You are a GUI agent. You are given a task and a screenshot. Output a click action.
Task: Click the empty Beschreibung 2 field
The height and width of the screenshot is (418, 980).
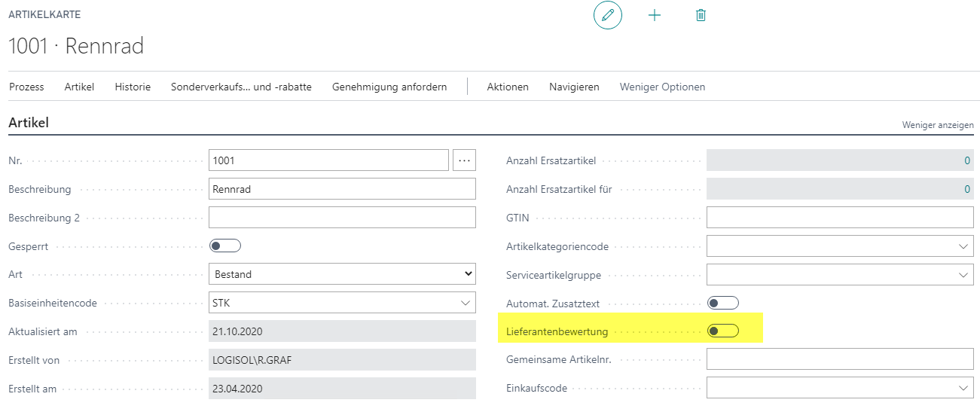pos(342,218)
